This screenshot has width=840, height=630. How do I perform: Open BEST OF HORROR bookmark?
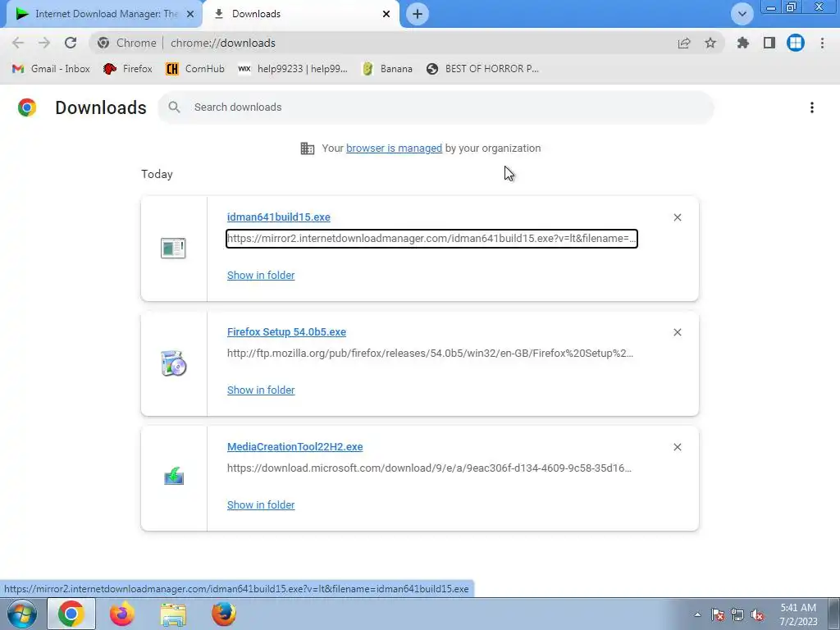(482, 69)
